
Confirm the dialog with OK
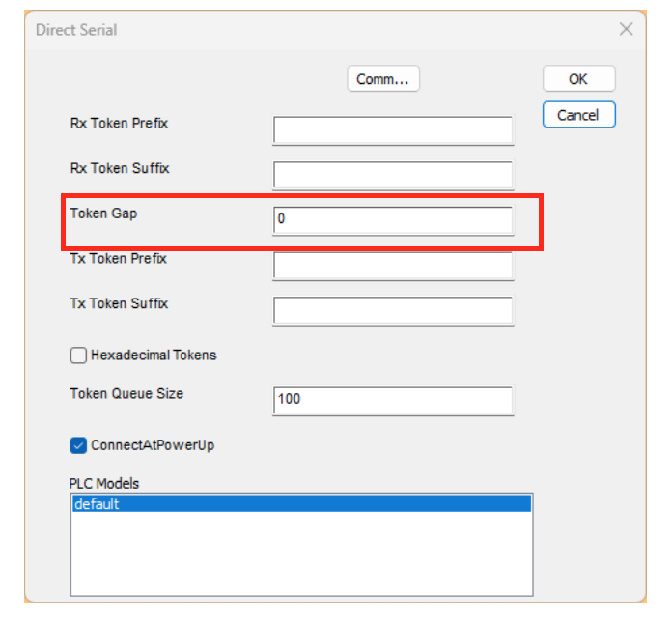[577, 79]
